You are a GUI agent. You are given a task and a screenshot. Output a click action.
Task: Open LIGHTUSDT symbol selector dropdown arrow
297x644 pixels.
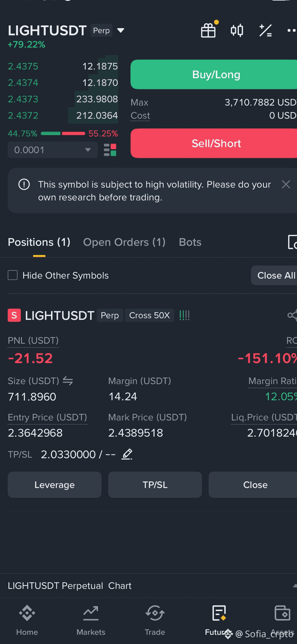[x=121, y=30]
